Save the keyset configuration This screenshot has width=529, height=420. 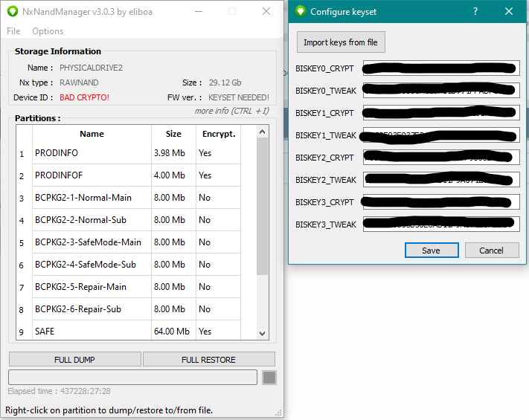pyautogui.click(x=432, y=251)
